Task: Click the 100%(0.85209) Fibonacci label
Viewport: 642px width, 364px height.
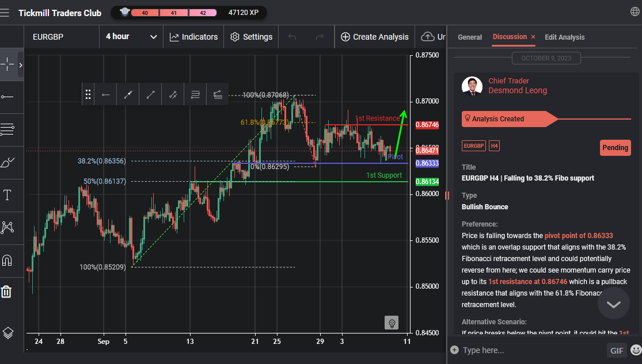Action: coord(102,267)
